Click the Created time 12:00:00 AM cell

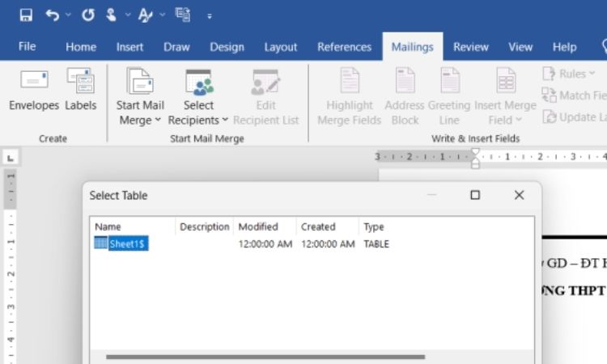pos(328,244)
